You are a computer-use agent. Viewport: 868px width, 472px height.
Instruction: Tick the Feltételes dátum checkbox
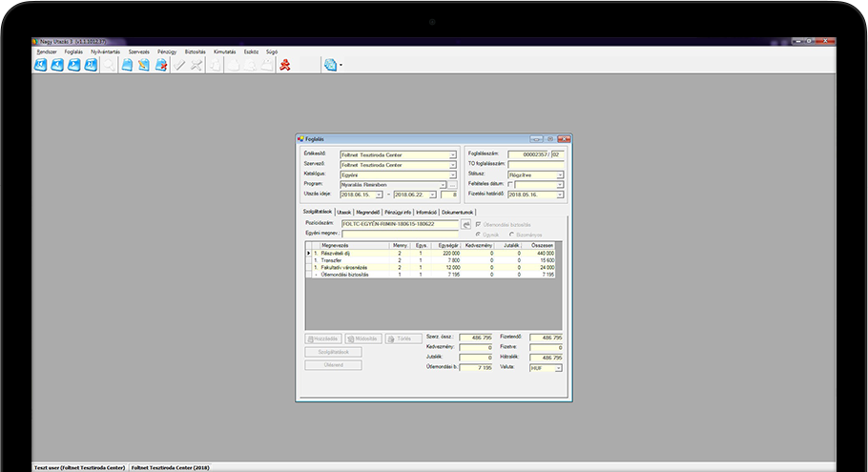pos(510,185)
